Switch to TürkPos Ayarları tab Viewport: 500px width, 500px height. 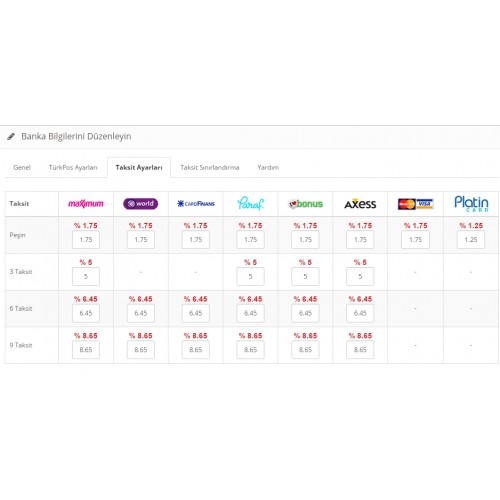click(x=73, y=167)
